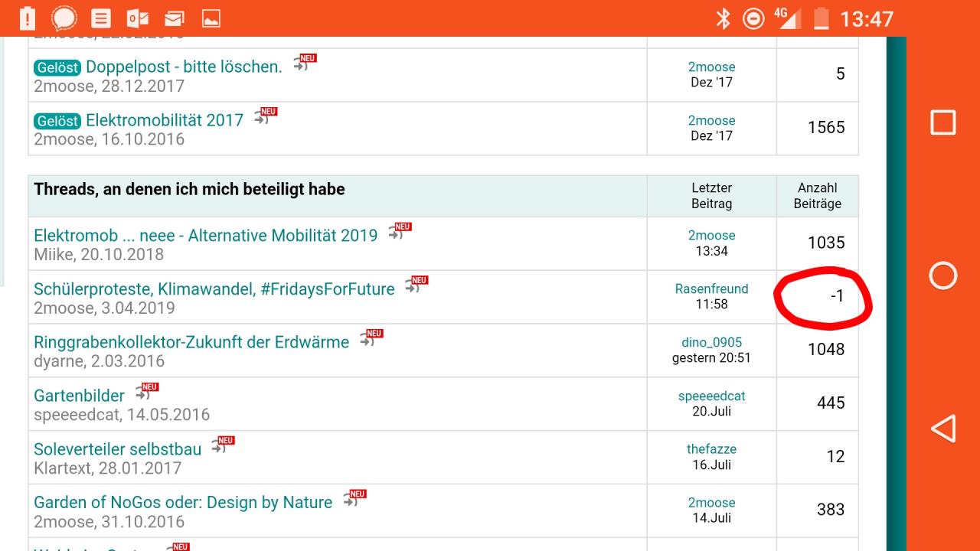Click the timestamp 'gestern 20:51'
980x551 pixels.
(x=711, y=358)
